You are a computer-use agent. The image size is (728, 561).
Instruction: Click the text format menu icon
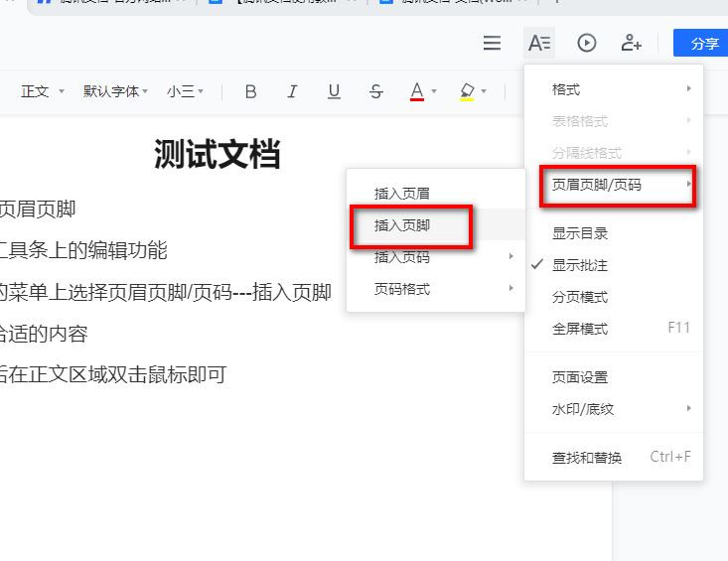click(x=539, y=43)
